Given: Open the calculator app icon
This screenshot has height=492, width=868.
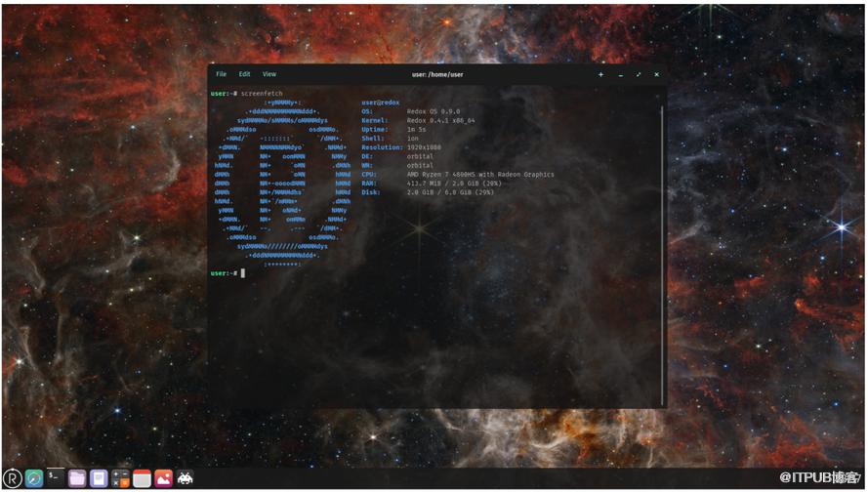Looking at the screenshot, I should pos(120,478).
